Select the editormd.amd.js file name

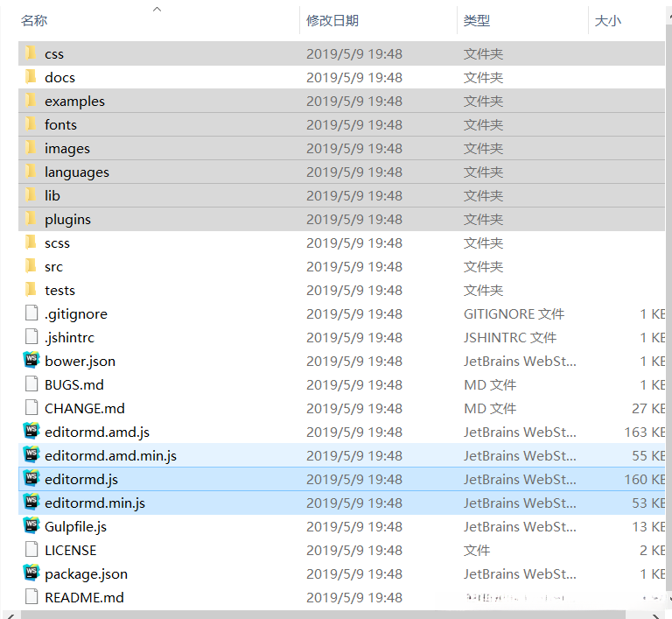(x=97, y=432)
